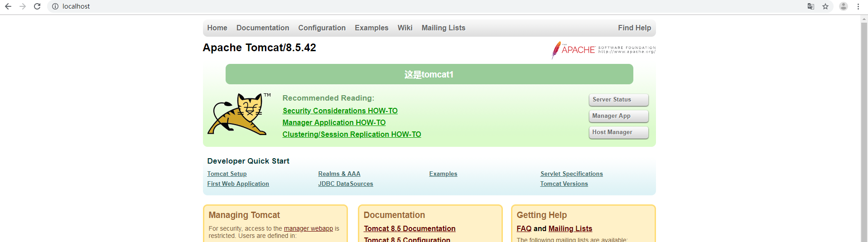The width and height of the screenshot is (868, 242).
Task: Open the browser profile avatar
Action: tap(844, 6)
